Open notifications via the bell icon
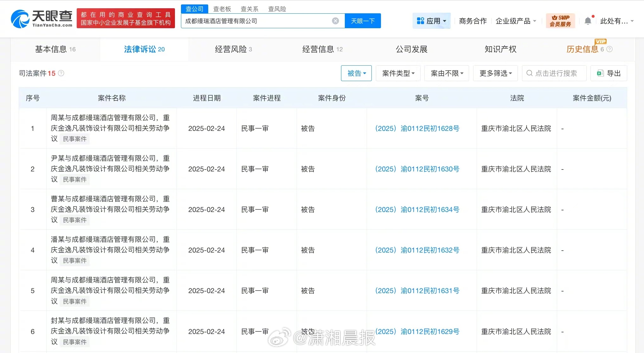Screen dimensions: 644x353 pyautogui.click(x=588, y=20)
